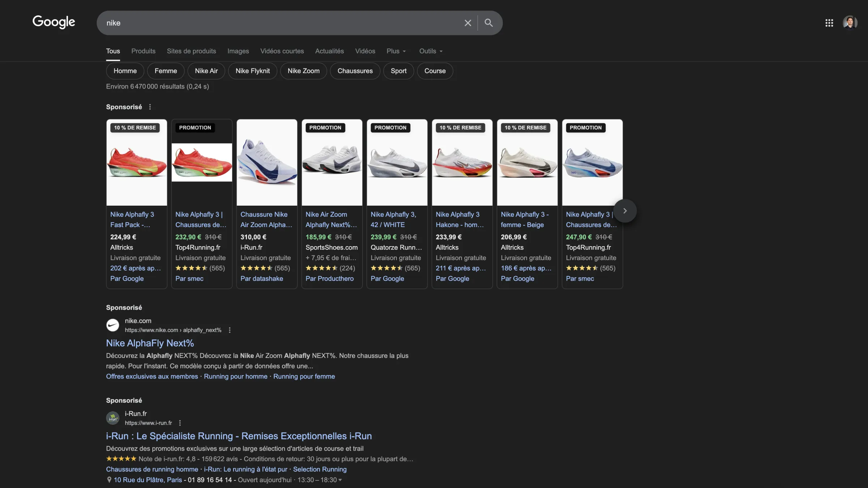This screenshot has height=488, width=868.
Task: Open the Nike AlphaFly Next% result link
Action: 150,343
